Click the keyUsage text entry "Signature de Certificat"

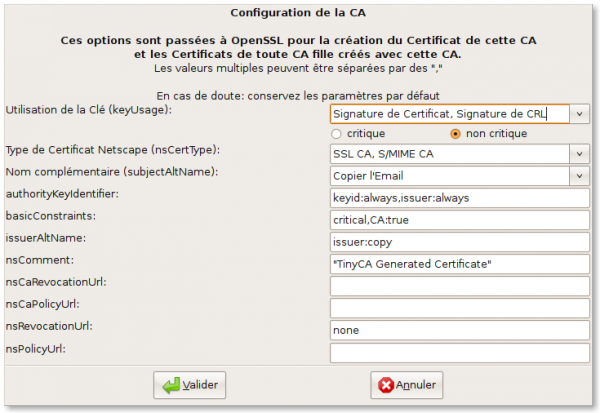448,114
